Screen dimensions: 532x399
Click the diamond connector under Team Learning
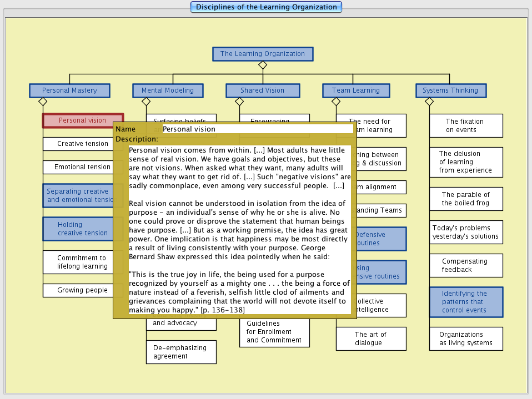pyautogui.click(x=336, y=102)
